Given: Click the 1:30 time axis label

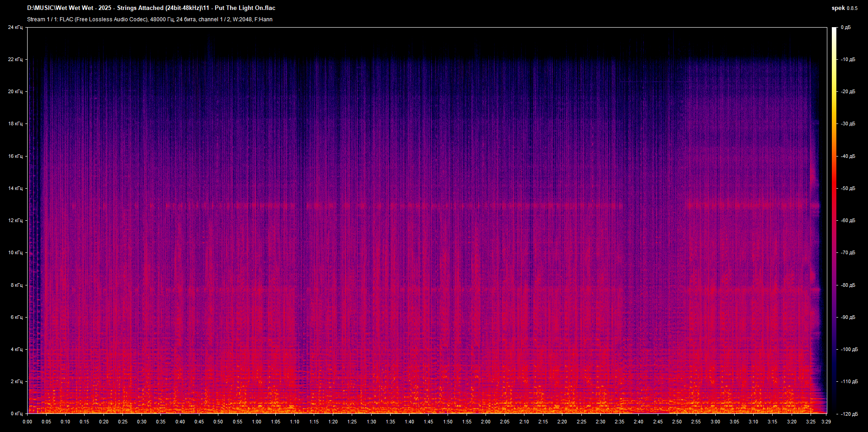Looking at the screenshot, I should point(371,422).
